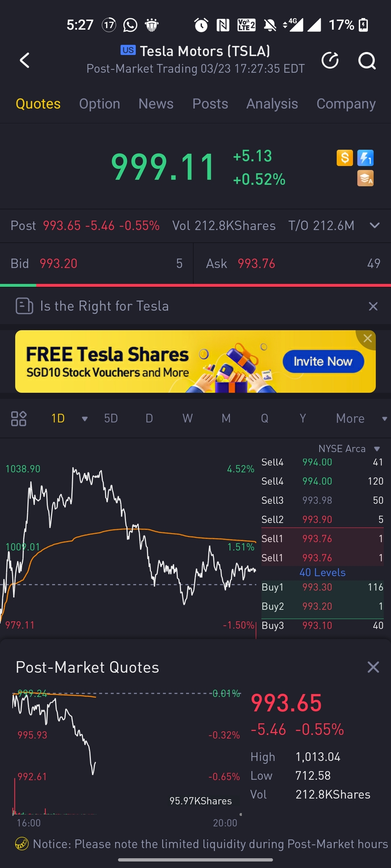Tap the back arrow icon
Image resolution: width=391 pixels, height=868 pixels.
25,60
